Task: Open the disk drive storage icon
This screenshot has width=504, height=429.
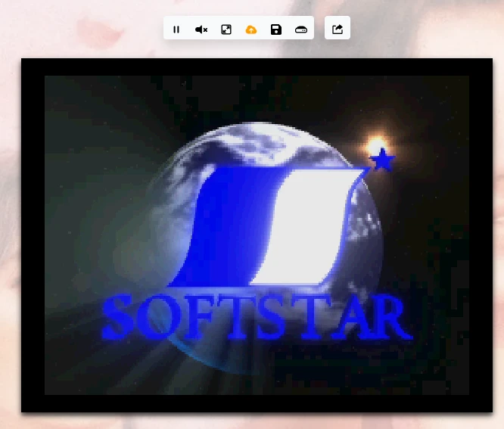Action: tap(301, 30)
